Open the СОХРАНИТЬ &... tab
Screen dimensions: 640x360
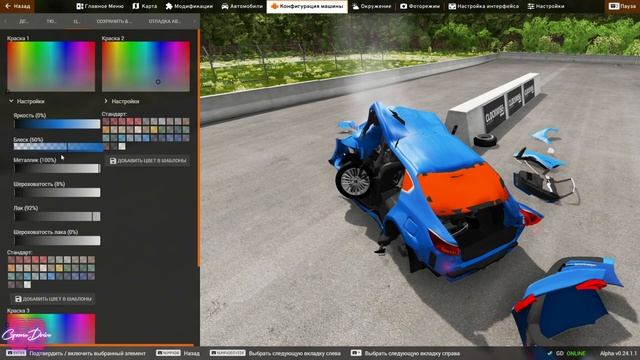[114, 21]
